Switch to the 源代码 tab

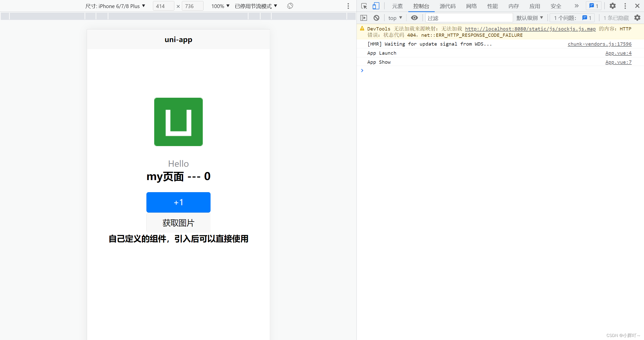[x=448, y=6]
